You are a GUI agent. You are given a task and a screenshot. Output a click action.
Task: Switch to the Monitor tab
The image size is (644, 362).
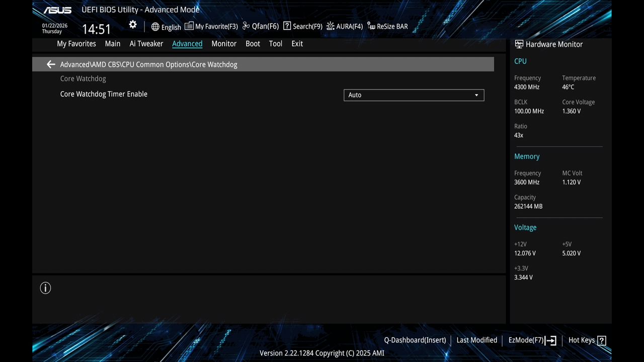[x=223, y=44]
